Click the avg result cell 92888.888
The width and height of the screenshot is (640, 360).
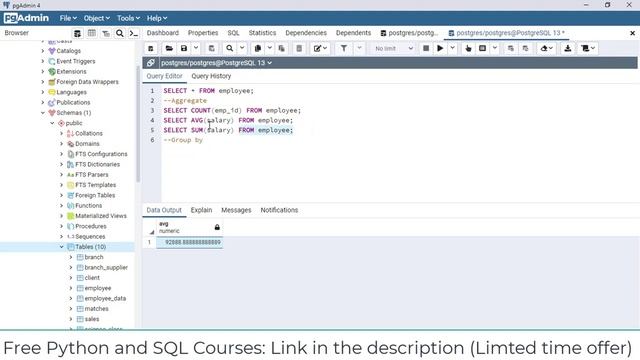point(190,242)
